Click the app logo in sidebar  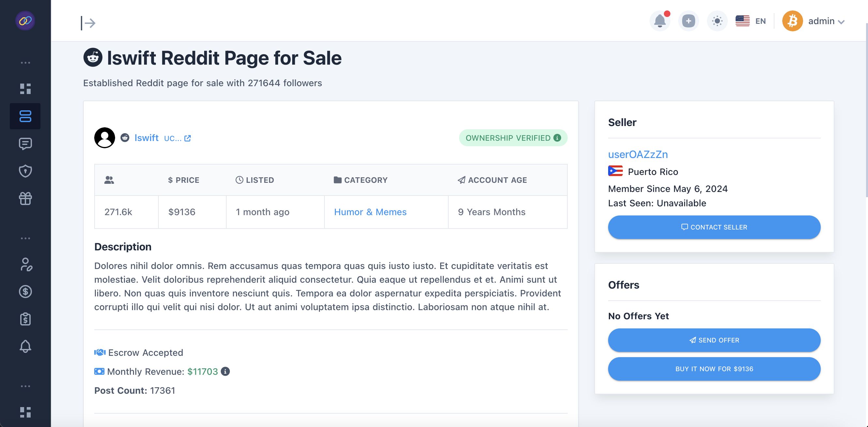25,21
